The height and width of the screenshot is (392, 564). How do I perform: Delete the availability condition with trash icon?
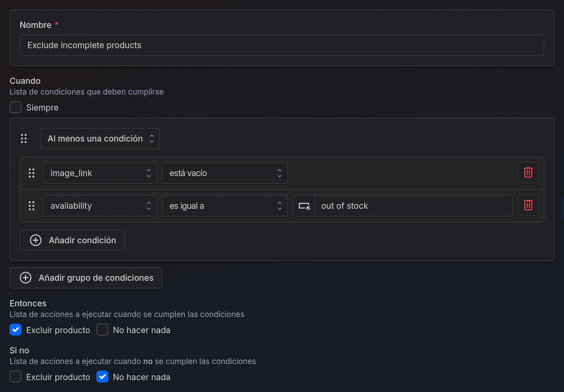[528, 205]
